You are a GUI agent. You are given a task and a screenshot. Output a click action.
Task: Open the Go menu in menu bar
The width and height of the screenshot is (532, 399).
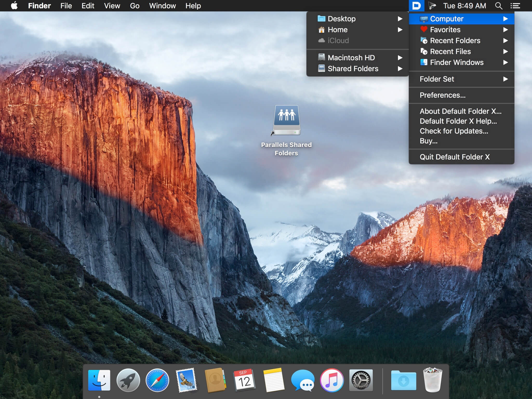click(135, 6)
